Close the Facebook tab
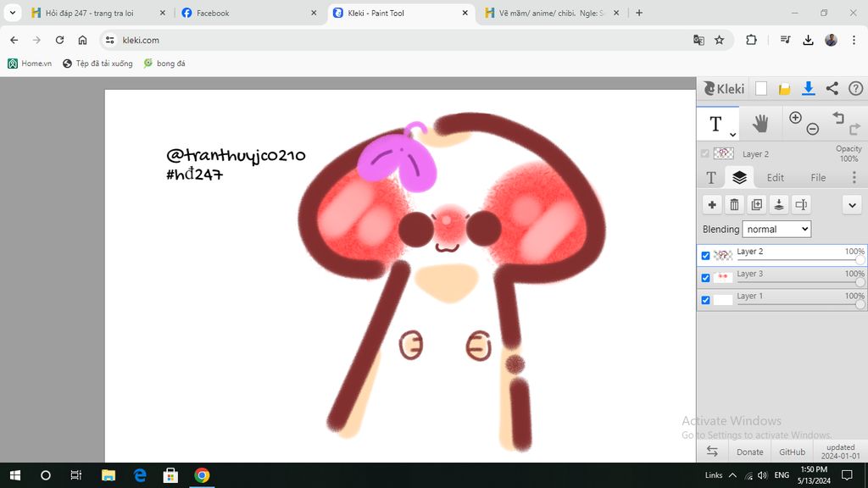The height and width of the screenshot is (488, 868). (x=314, y=13)
